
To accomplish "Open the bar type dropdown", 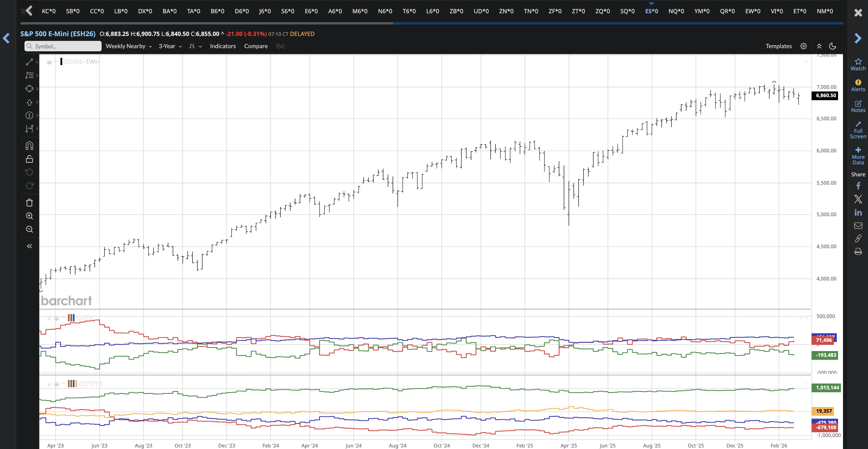I will 195,46.
